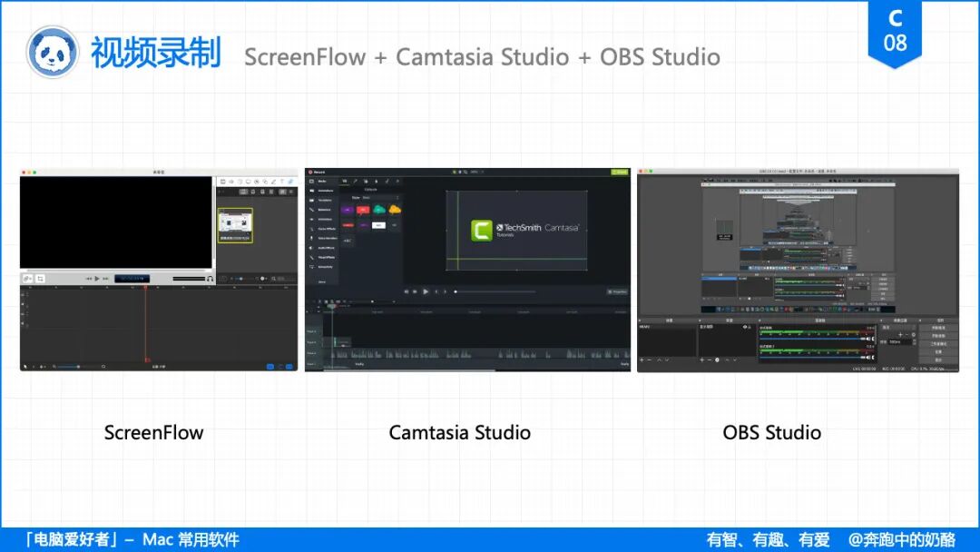Adjust ScreenFlow's timeline zoom slider

tap(78, 366)
